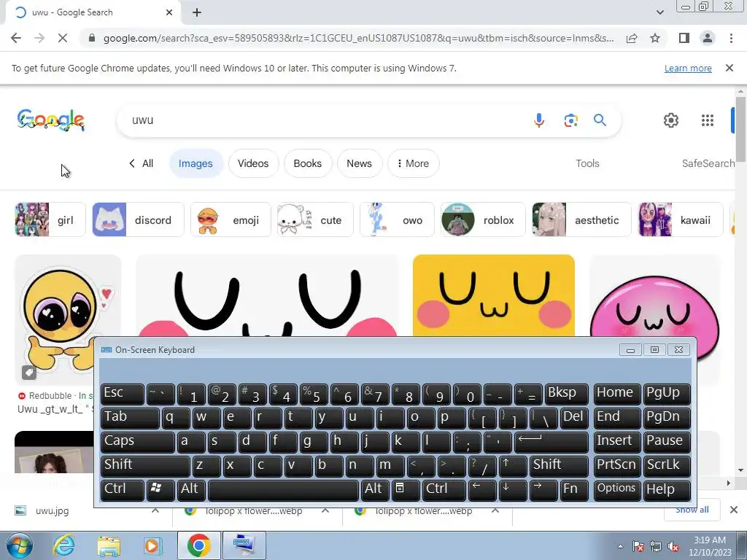Close the uwu Google Search tab
747x560 pixels.
point(169,12)
